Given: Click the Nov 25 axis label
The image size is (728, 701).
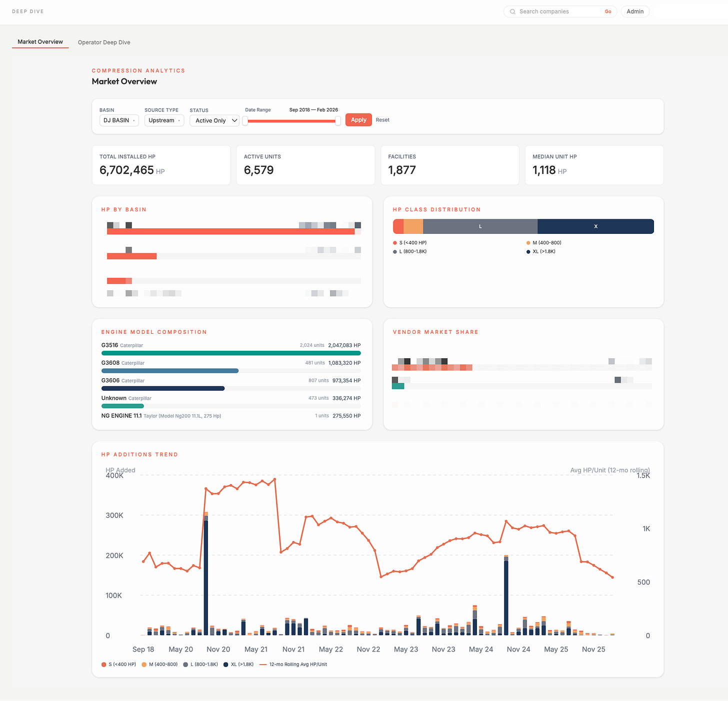Looking at the screenshot, I should pos(593,650).
